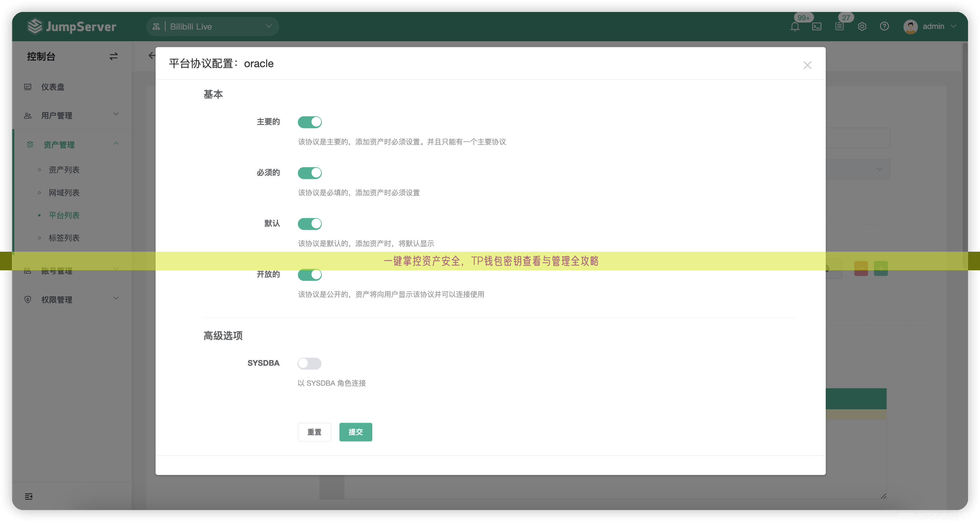
Task: Click 平台协议配置: oracle dialog title
Action: coord(221,64)
